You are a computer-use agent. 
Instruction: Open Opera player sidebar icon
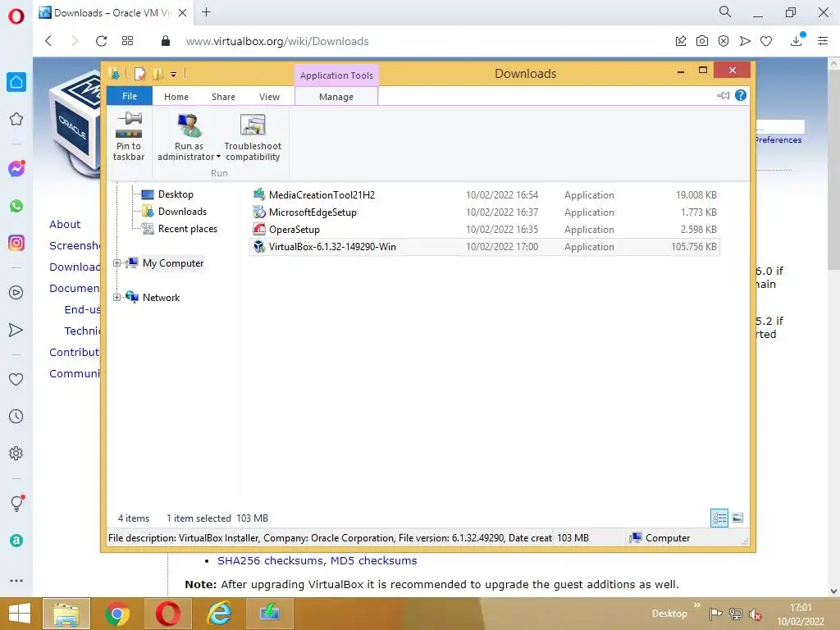pyautogui.click(x=16, y=293)
